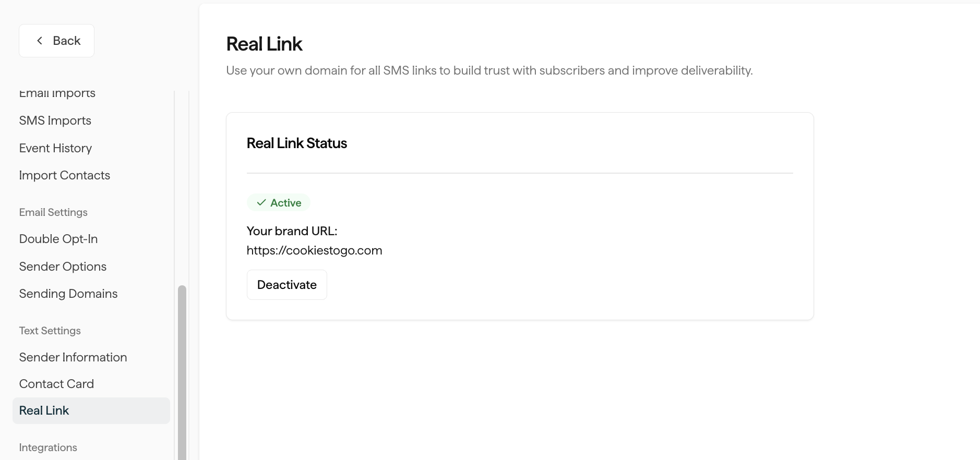The width and height of the screenshot is (980, 460).
Task: Click the Email Imports sidebar entry
Action: (x=57, y=93)
